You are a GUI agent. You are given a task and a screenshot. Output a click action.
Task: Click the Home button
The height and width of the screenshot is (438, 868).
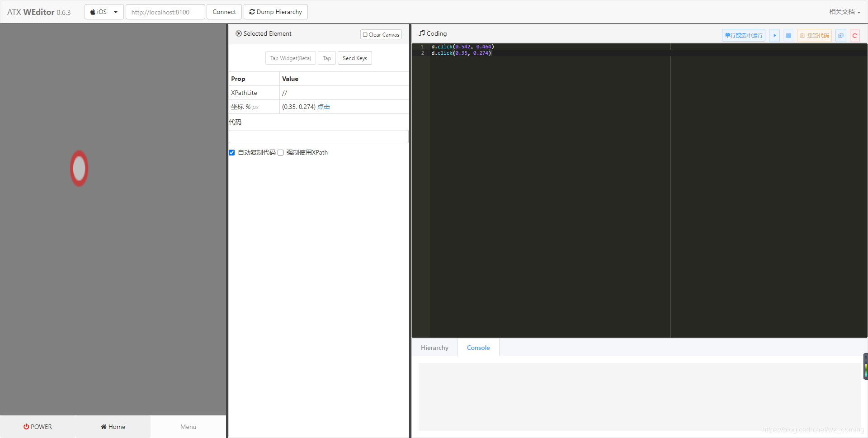click(x=113, y=427)
